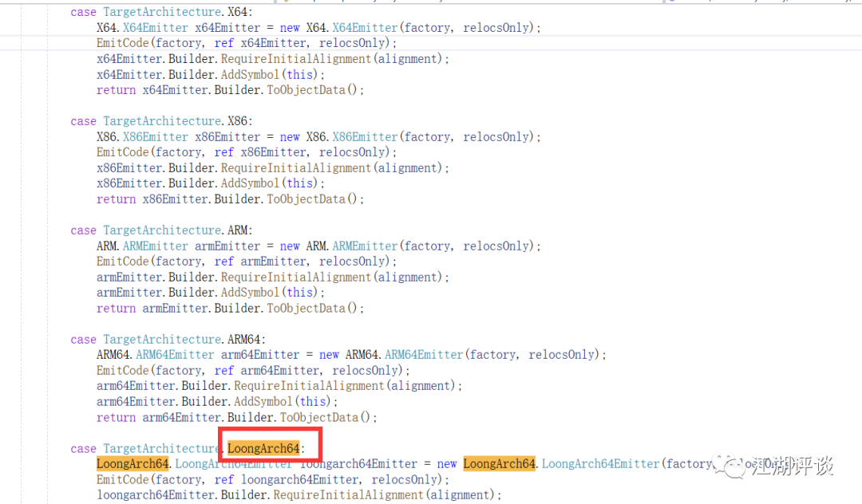Viewport: 862px width, 504px height.
Task: Click the 'case TargetArchitecture.X64:' line
Action: [x=161, y=12]
